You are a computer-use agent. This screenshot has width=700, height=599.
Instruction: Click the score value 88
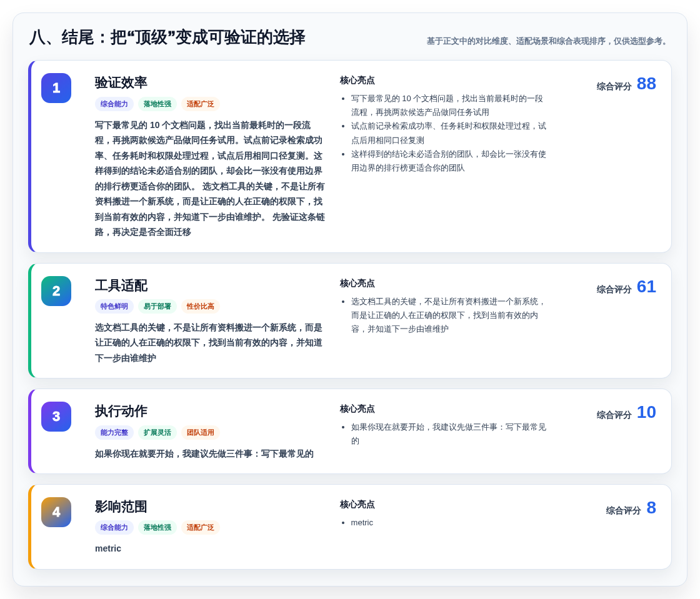point(646,84)
